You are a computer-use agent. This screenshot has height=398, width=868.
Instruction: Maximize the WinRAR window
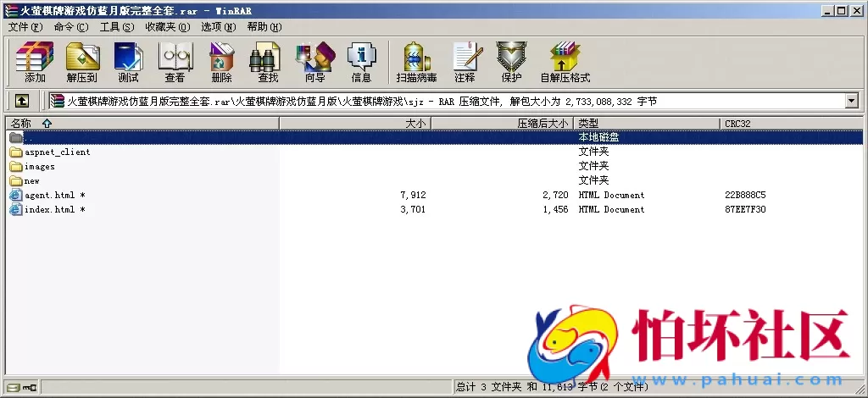tap(842, 10)
